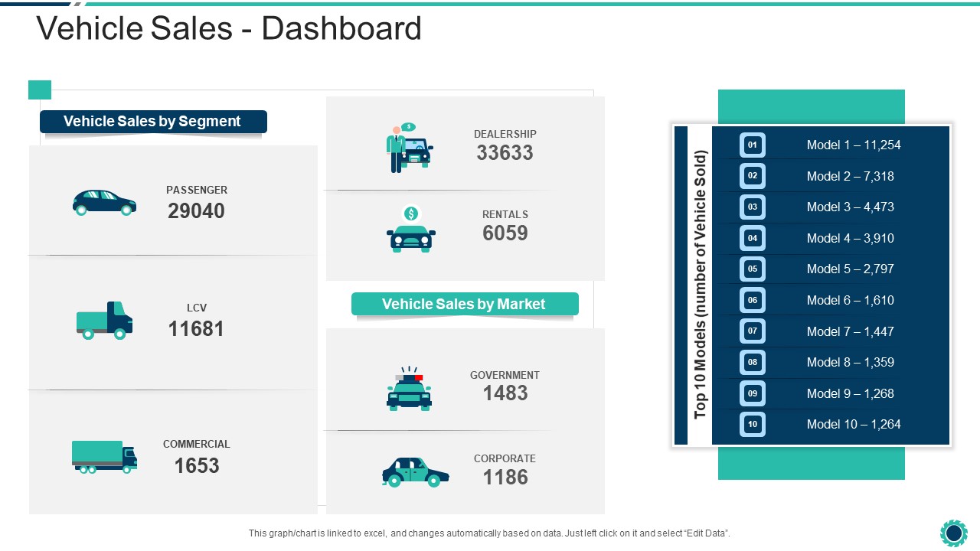This screenshot has height=551, width=980.
Task: Select the 04 rank badge
Action: tap(753, 238)
